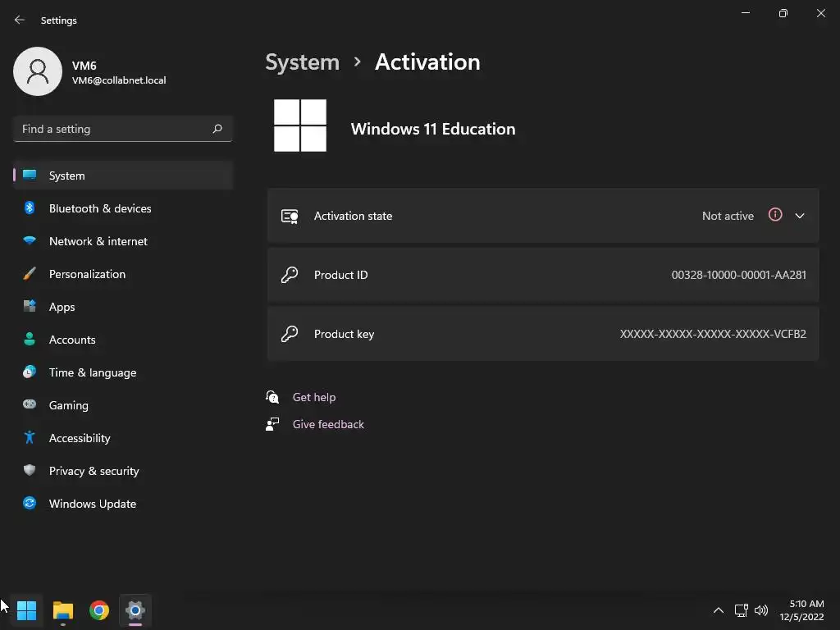Click the Apps icon in sidebar

tap(30, 307)
